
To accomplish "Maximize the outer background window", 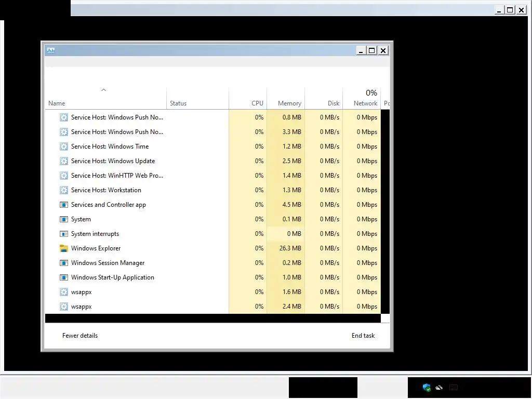I will coord(510,10).
